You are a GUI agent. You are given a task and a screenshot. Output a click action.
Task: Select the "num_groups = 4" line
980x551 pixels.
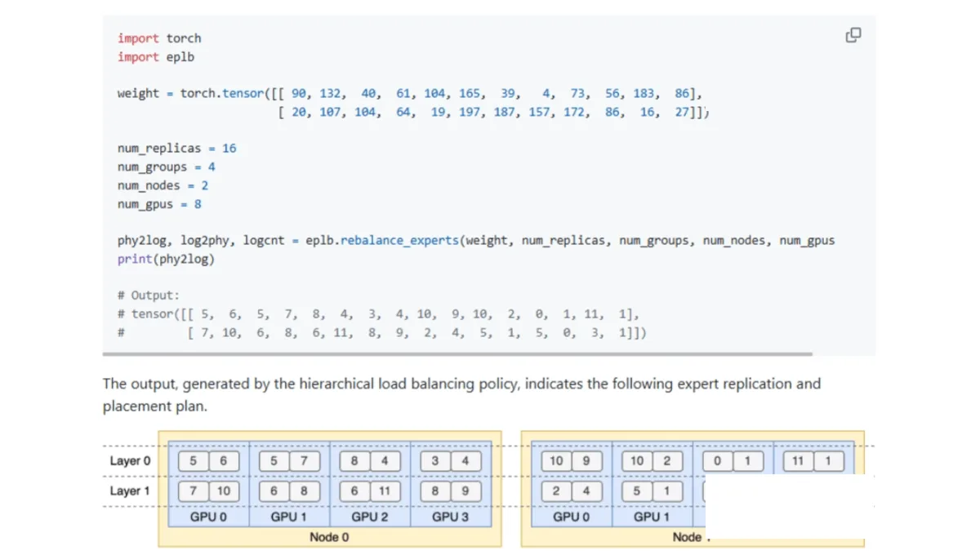tap(167, 167)
